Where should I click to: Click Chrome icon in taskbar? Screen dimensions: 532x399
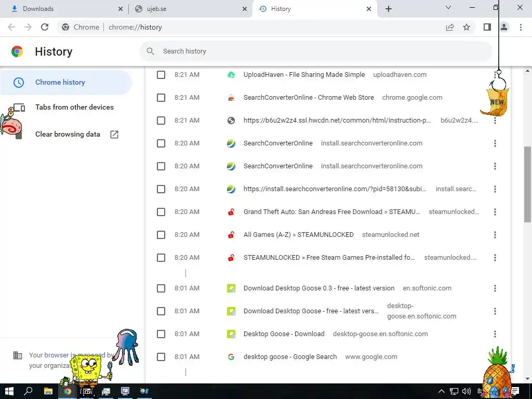point(68,391)
